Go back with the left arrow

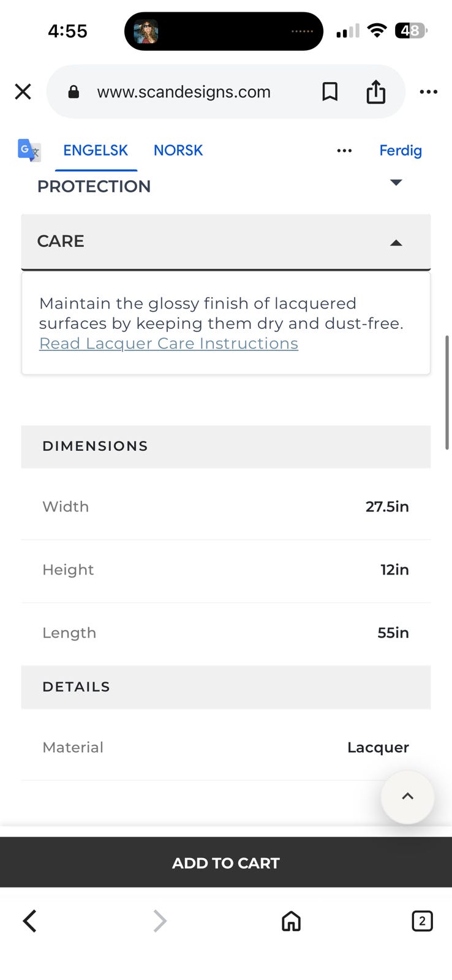click(x=29, y=921)
